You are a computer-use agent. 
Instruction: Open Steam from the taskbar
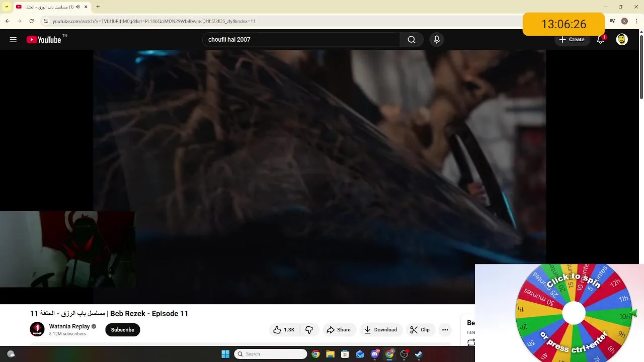pyautogui.click(x=419, y=354)
